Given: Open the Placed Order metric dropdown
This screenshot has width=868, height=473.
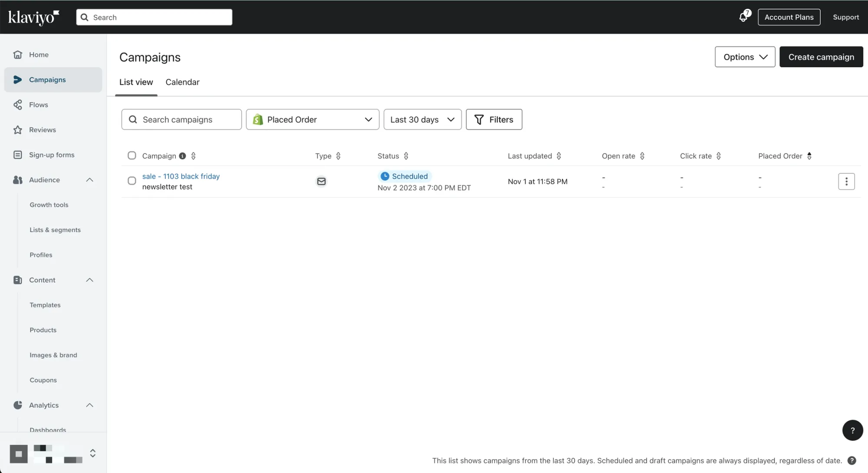Looking at the screenshot, I should point(312,119).
